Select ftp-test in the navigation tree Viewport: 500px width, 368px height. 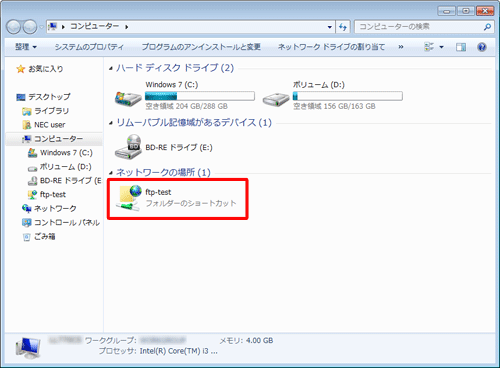[x=53, y=194]
